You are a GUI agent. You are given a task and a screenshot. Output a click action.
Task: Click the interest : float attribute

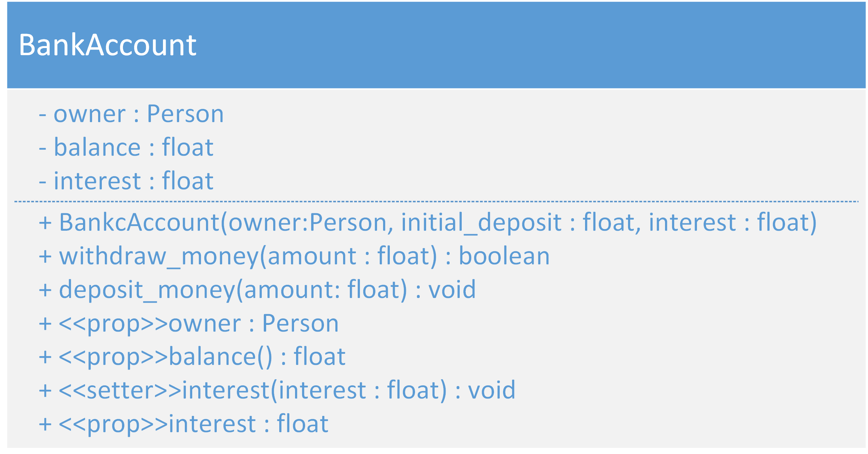coord(126,181)
